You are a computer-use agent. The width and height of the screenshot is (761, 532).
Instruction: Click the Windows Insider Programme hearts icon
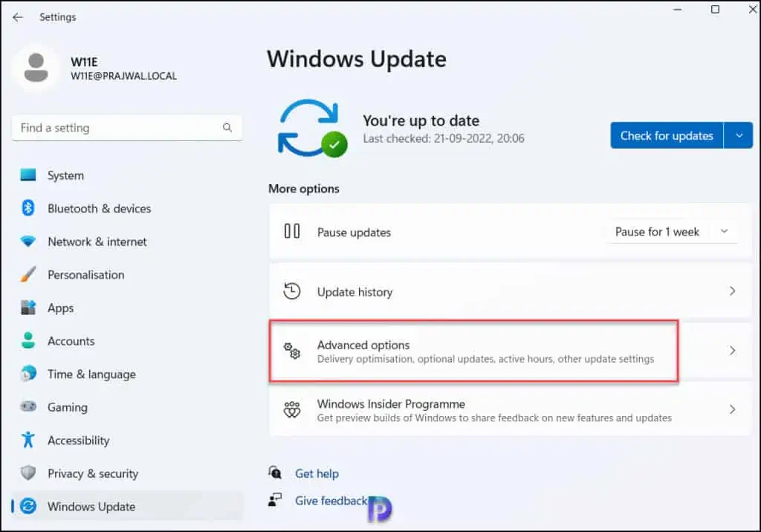pyautogui.click(x=291, y=409)
